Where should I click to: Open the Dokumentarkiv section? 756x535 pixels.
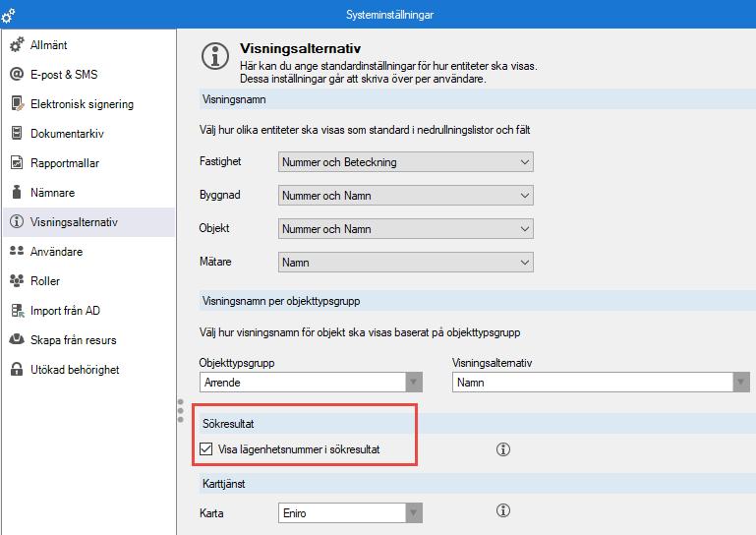click(89, 134)
